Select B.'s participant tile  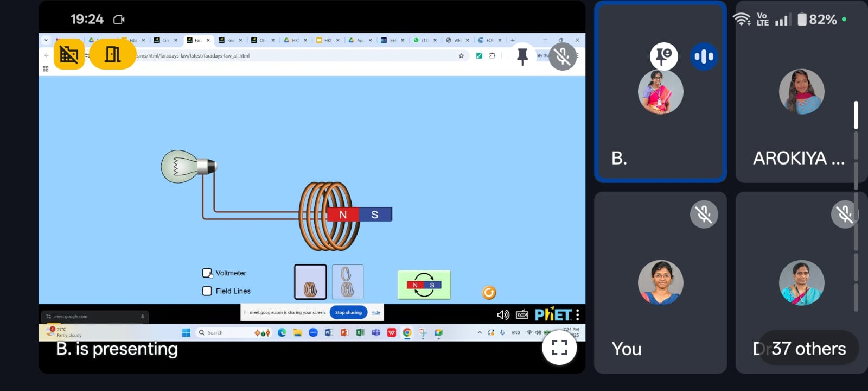pyautogui.click(x=660, y=92)
